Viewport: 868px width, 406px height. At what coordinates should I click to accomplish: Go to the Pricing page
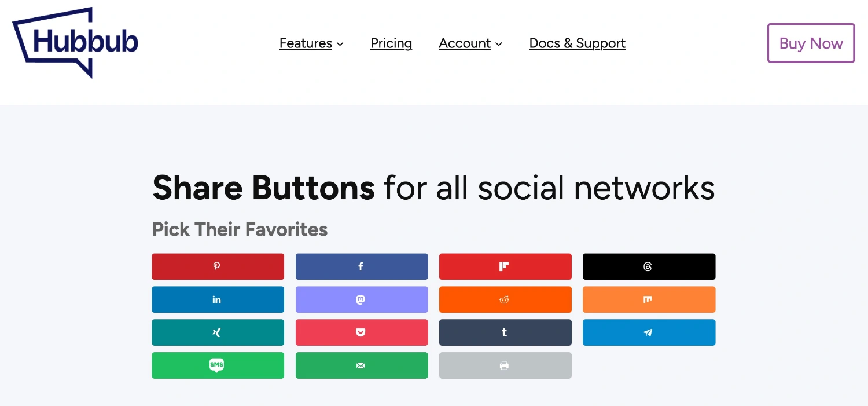coord(391,43)
